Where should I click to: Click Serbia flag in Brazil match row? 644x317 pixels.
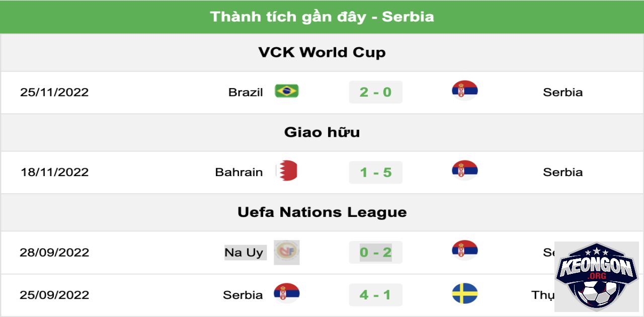(x=464, y=91)
